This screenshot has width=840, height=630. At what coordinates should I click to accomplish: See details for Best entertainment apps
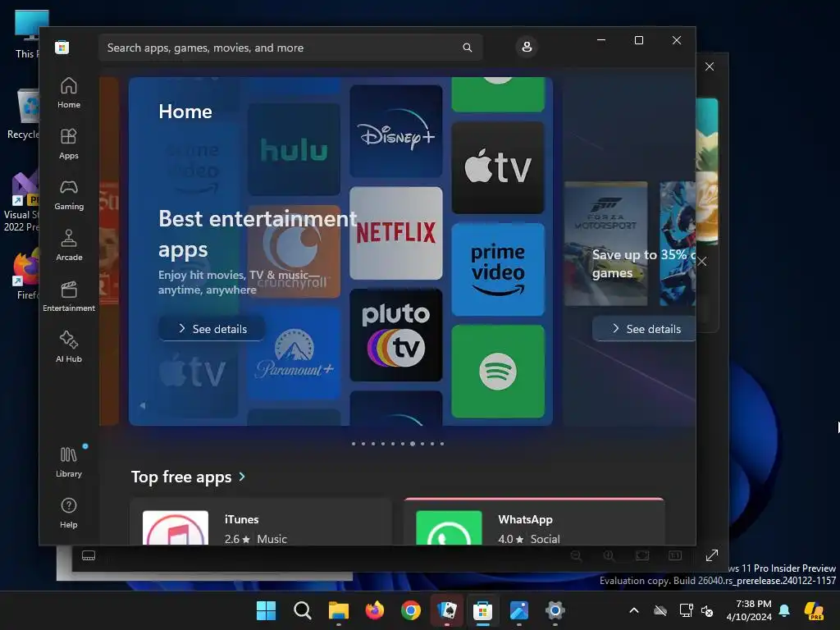click(x=212, y=329)
